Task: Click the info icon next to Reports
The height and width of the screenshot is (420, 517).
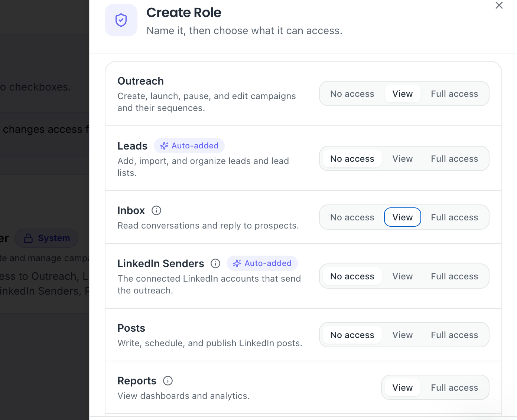Action: [168, 381]
